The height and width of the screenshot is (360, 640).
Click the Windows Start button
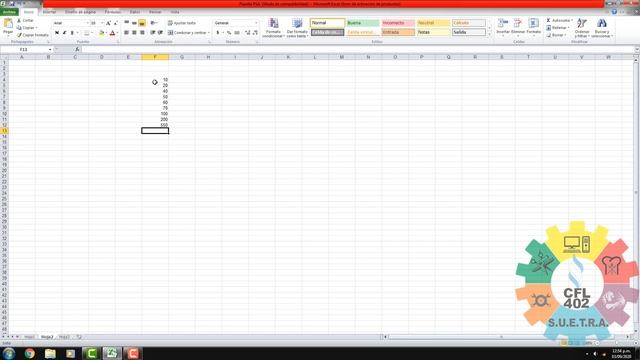pyautogui.click(x=9, y=353)
